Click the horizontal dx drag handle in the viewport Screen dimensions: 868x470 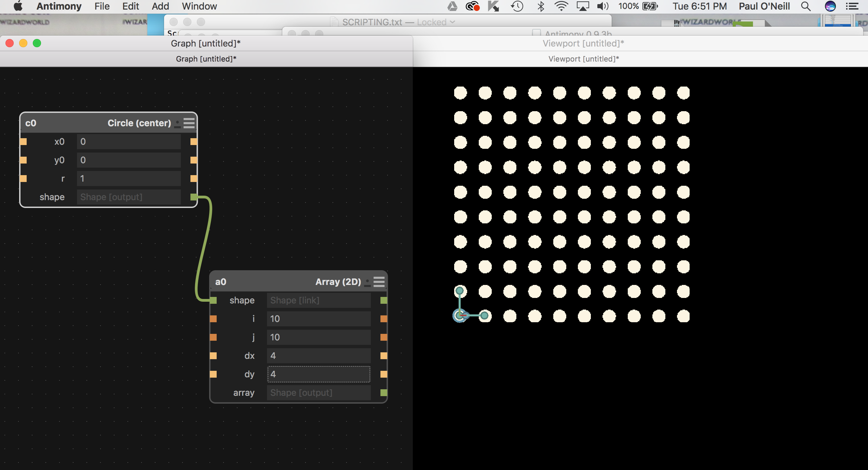(x=484, y=315)
